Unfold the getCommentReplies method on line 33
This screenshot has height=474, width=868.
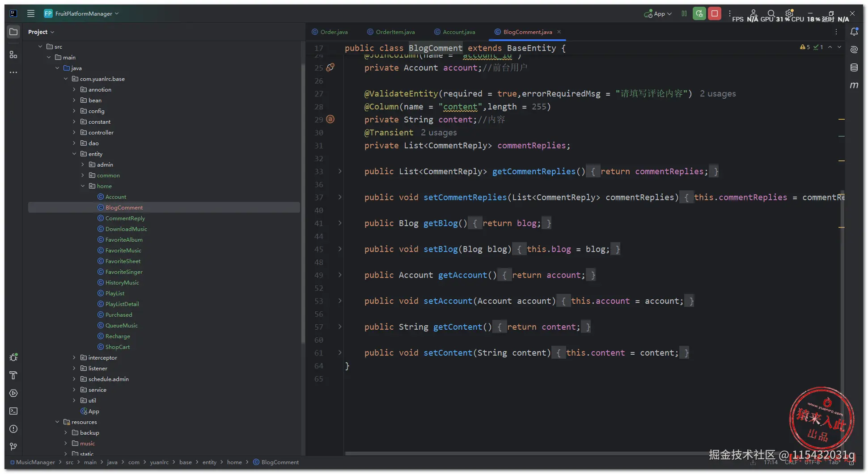pos(340,171)
